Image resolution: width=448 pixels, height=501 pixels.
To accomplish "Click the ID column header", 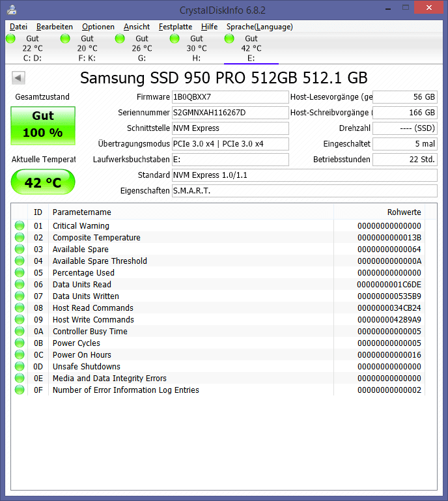I will click(38, 212).
